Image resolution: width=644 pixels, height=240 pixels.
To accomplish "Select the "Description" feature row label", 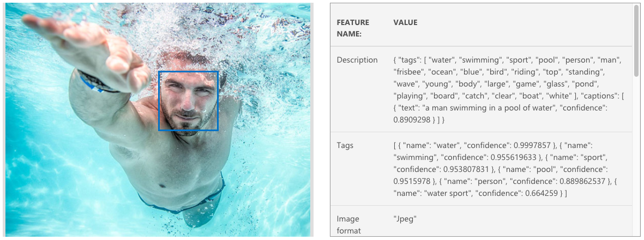I will (x=357, y=60).
